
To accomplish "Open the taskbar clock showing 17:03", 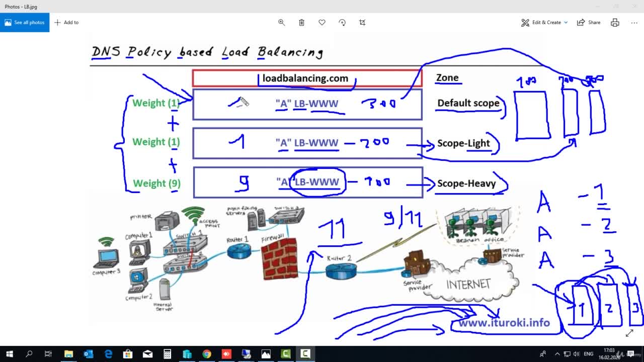I will 609,354.
